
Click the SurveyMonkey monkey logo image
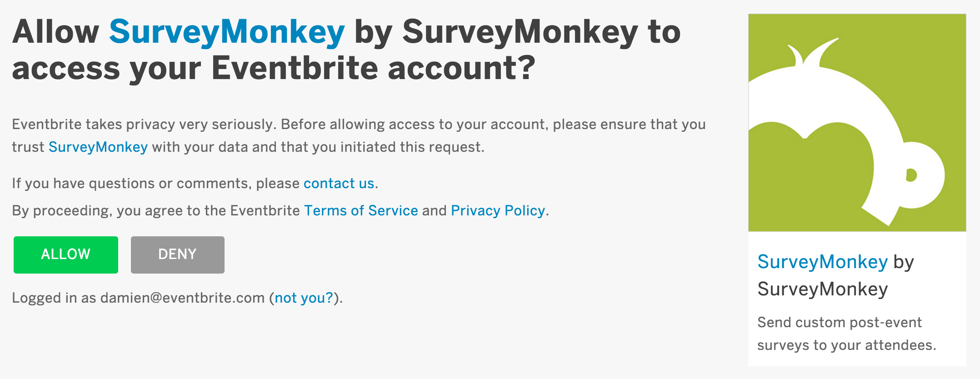coord(857,123)
